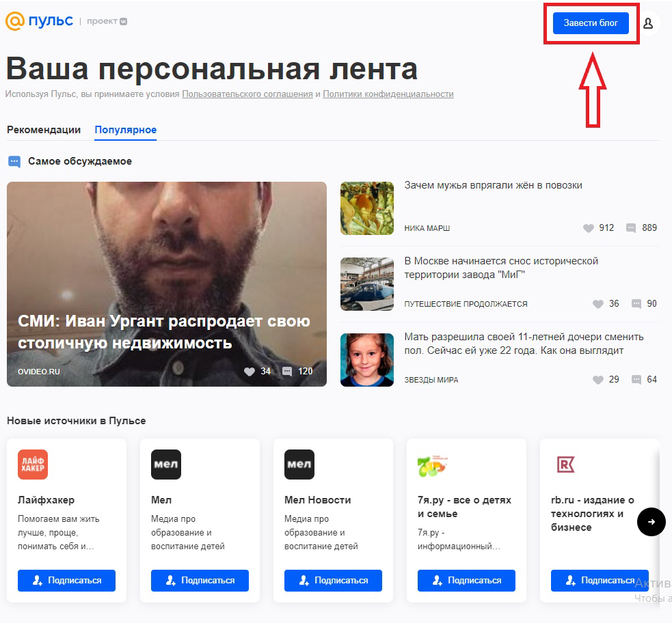This screenshot has width=672, height=623.
Task: Click the comment icon on Иван Ургант article
Action: coord(287,371)
